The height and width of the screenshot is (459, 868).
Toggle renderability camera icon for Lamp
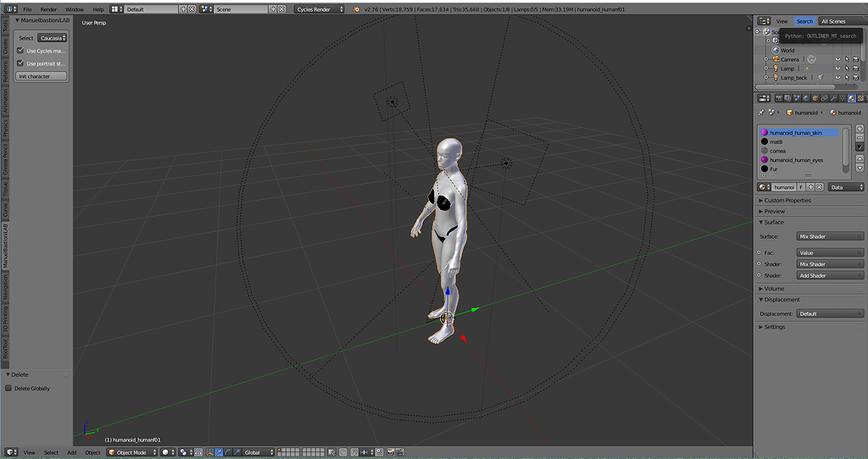[856, 69]
